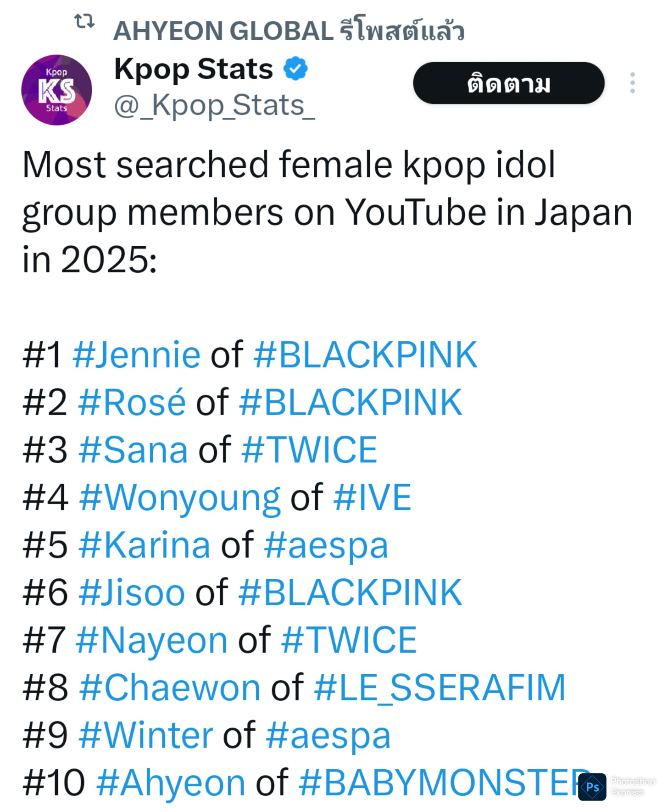The image size is (668, 812).
Task: Open the #Ahyeon hashtag
Action: click(171, 783)
